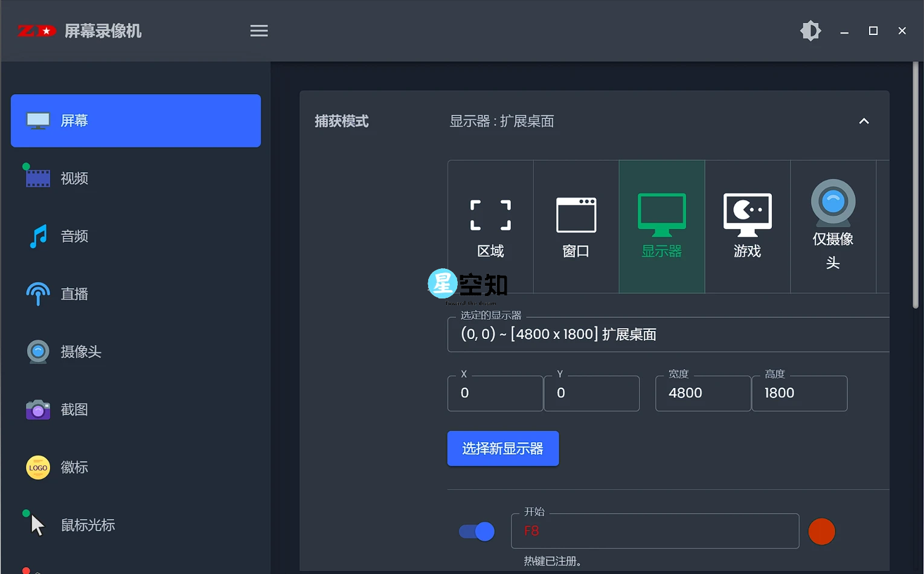Image resolution: width=924 pixels, height=574 pixels.
Task: Collapse the 捕获模式 panel
Action: point(864,121)
